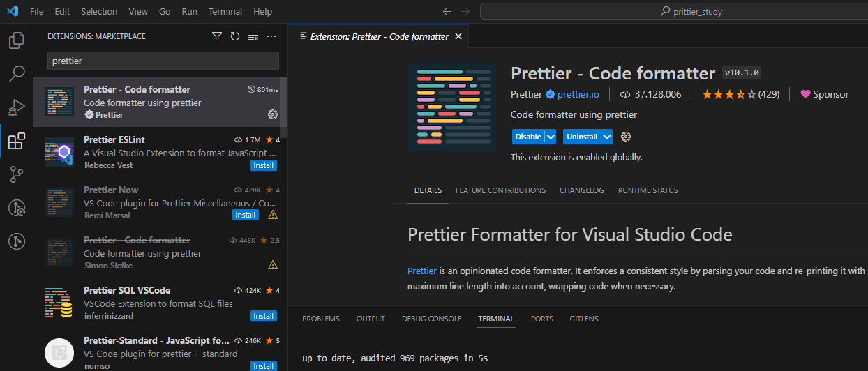The image size is (868, 371).
Task: Switch to the FEATURE CONTRIBUTIONS tab
Action: [500, 190]
